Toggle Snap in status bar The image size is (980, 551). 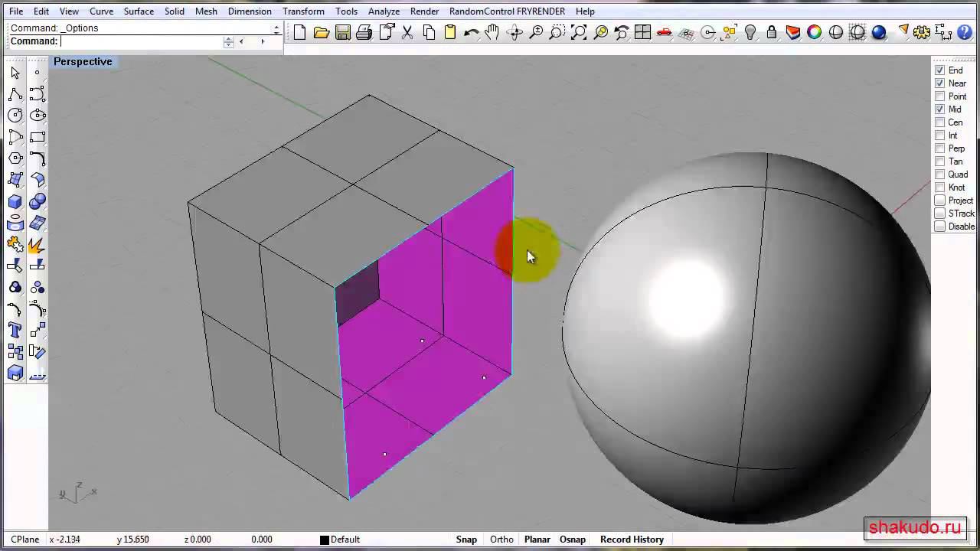pyautogui.click(x=466, y=540)
